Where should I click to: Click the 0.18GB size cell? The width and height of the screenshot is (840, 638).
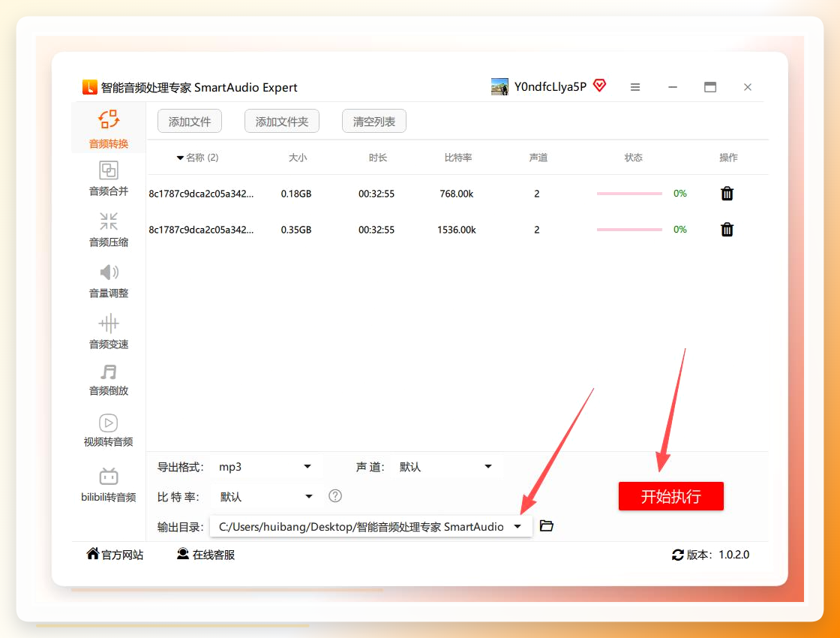[296, 194]
